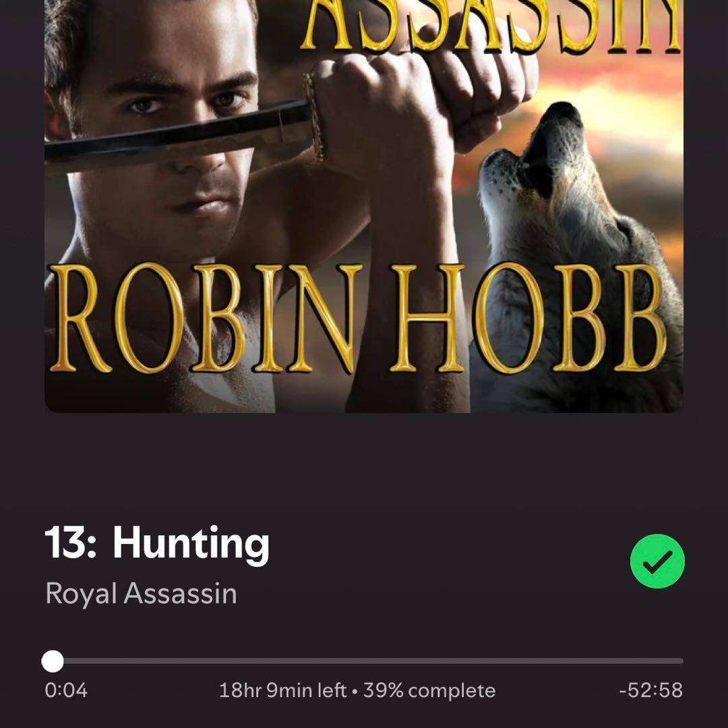
Task: Seek to the far end of the progress track
Action: click(680, 661)
